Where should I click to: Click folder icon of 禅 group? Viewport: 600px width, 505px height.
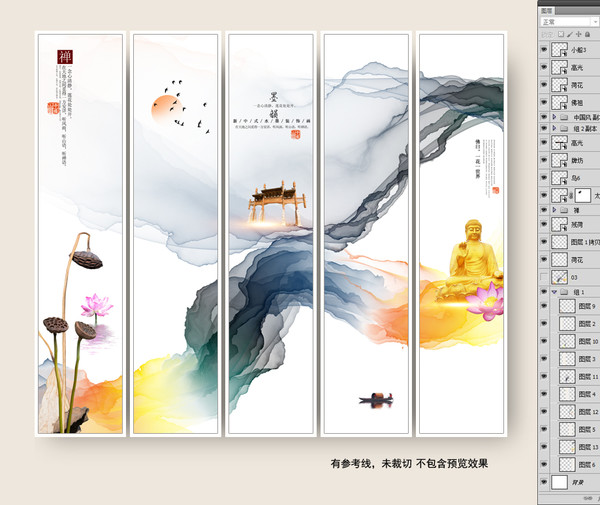click(564, 210)
